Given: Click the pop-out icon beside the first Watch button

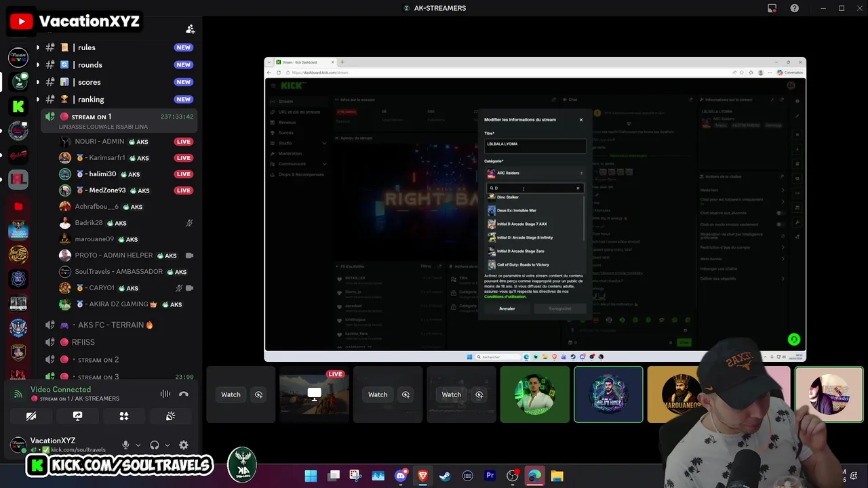Looking at the screenshot, I should [259, 394].
